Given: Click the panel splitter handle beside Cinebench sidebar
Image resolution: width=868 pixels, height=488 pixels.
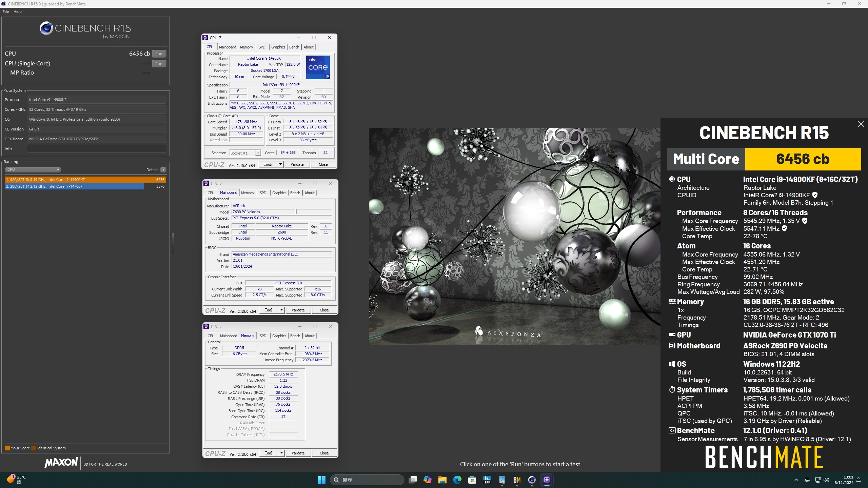Looking at the screenshot, I should pyautogui.click(x=172, y=243).
